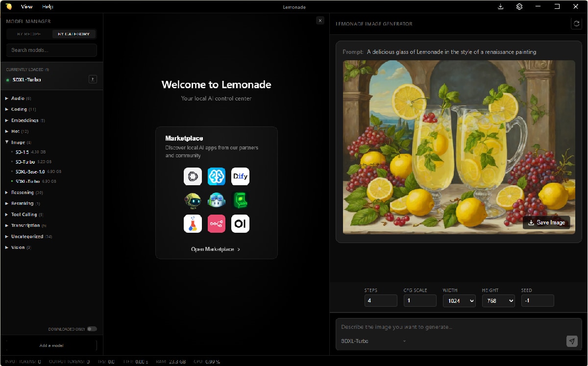
Task: Click the blue brain Marketplace app icon
Action: [x=216, y=176]
